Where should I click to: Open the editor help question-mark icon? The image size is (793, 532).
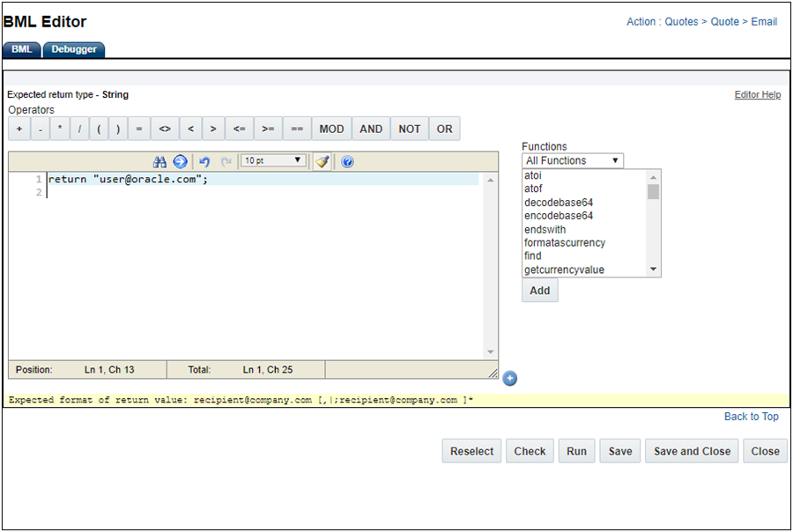(x=347, y=161)
